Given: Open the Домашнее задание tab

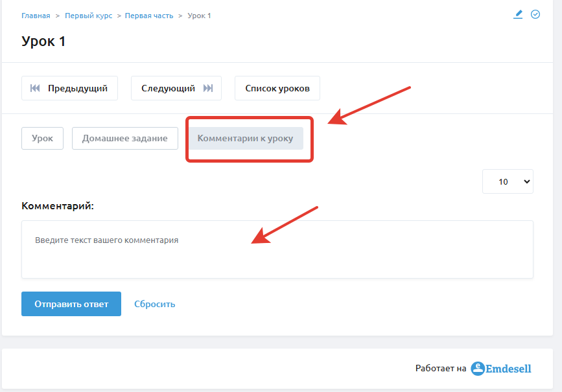Looking at the screenshot, I should [x=124, y=138].
